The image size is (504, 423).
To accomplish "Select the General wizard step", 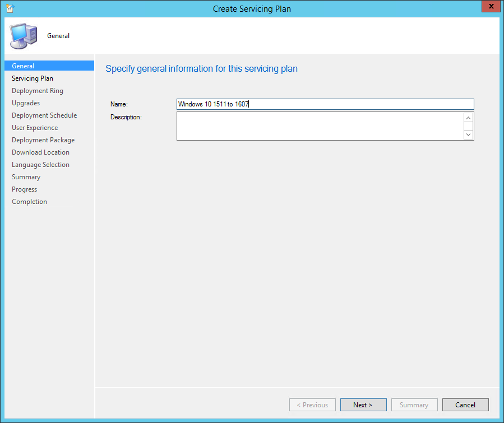I will (x=49, y=66).
